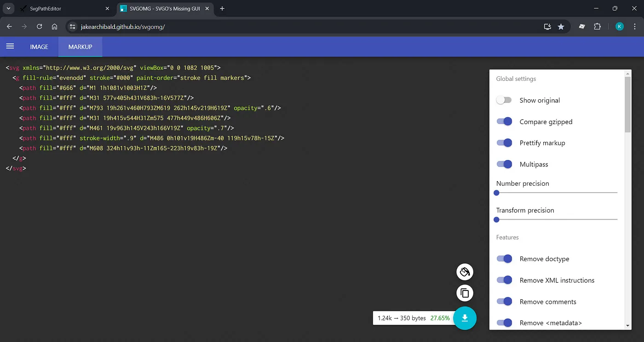The image size is (644, 342).
Task: Switch to the IMAGE tab
Action: pos(39,47)
